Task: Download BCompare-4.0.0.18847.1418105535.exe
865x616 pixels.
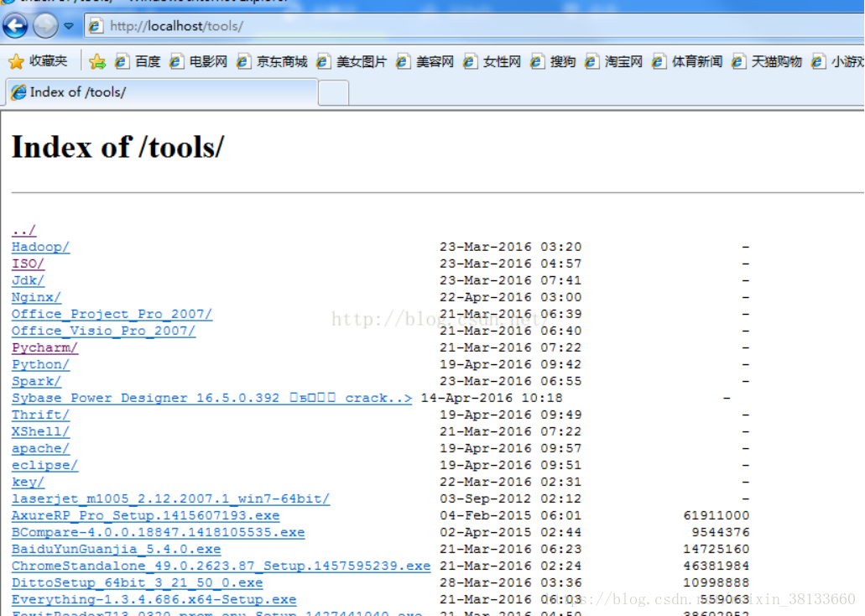Action: tap(159, 532)
